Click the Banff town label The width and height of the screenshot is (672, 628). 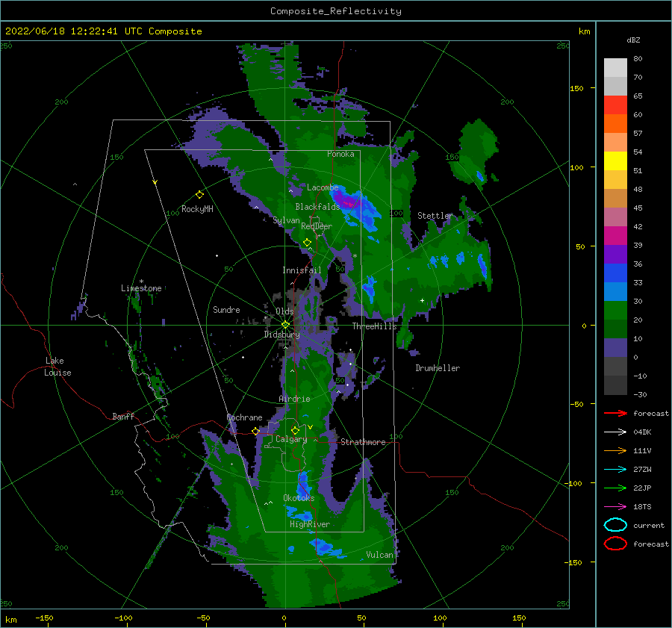click(x=123, y=416)
